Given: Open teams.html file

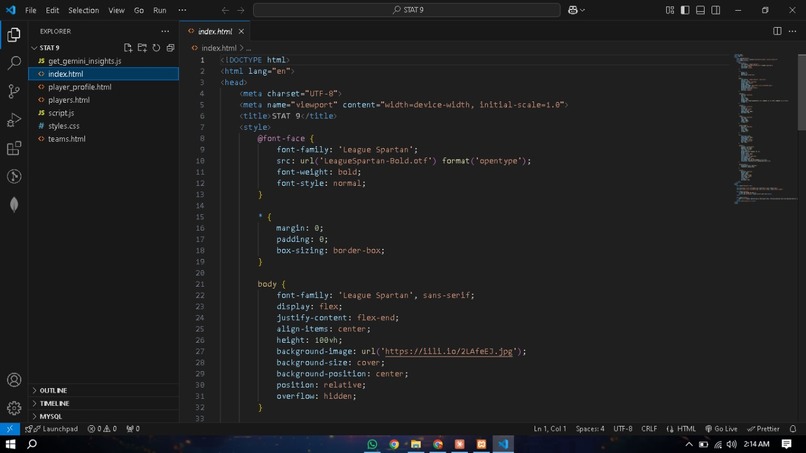Looking at the screenshot, I should [x=67, y=139].
